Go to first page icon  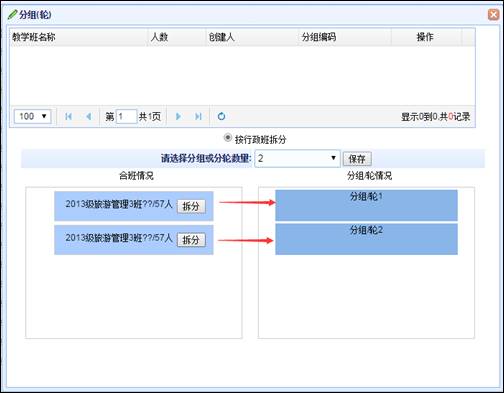pos(68,116)
